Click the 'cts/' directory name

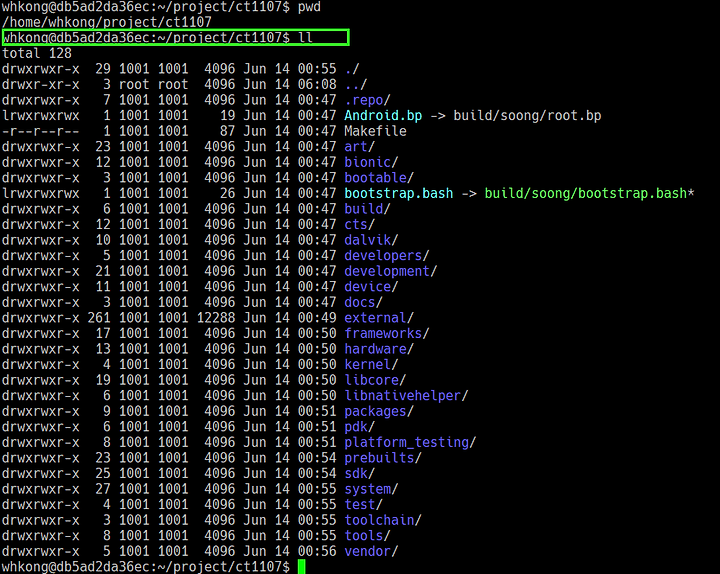(x=360, y=225)
